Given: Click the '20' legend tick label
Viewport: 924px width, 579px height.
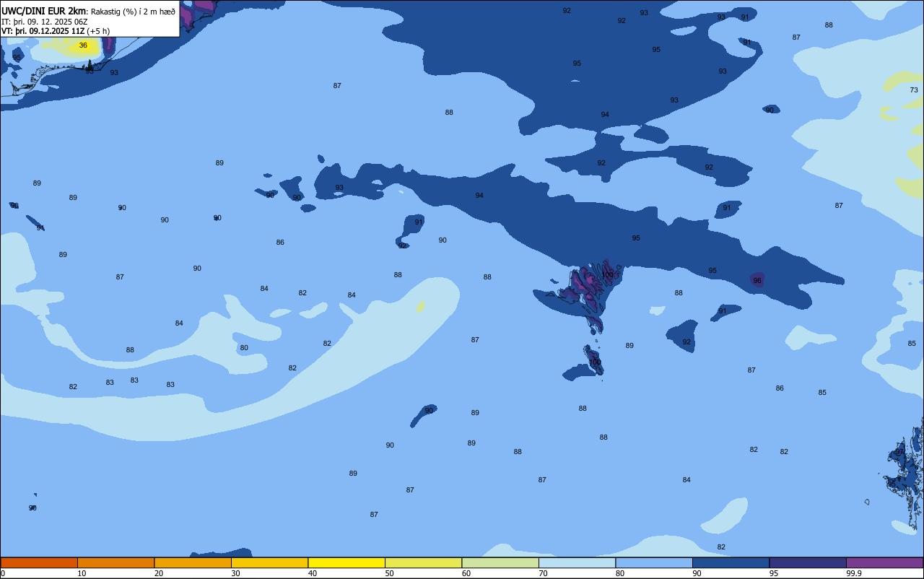Looking at the screenshot, I should pyautogui.click(x=159, y=573).
